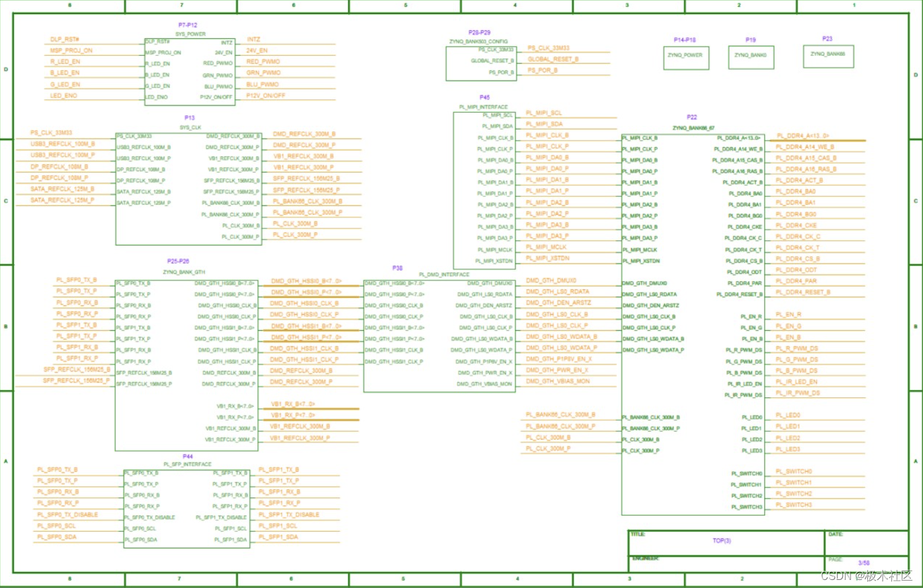Select the orange PL_IR_LED_EN net label
The height and width of the screenshot is (588, 923).
click(x=797, y=382)
